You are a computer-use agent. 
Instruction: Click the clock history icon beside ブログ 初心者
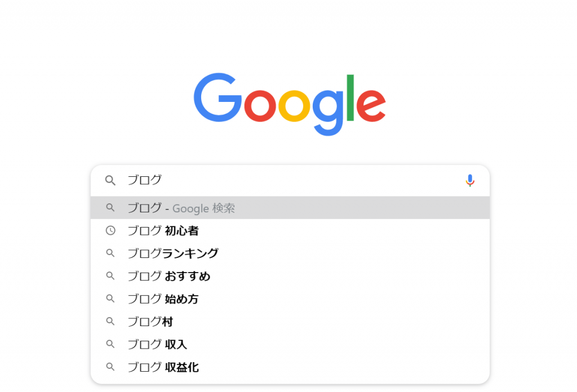click(110, 230)
